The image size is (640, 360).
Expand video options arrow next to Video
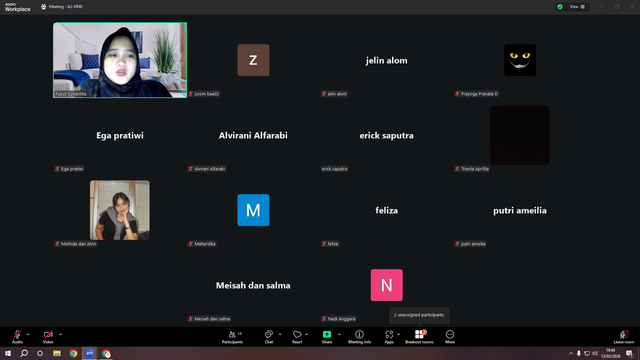tap(60, 334)
